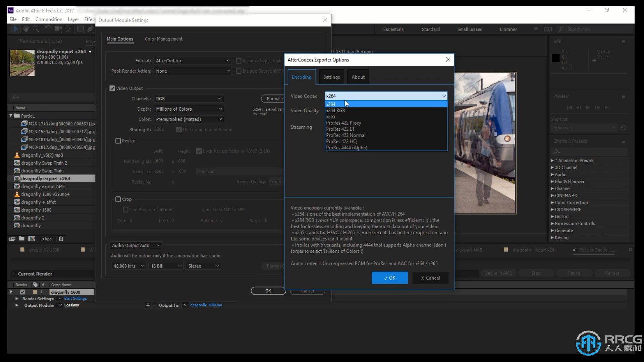The image size is (644, 362).
Task: Jump to first frame in Preview panel
Action: coord(569,108)
